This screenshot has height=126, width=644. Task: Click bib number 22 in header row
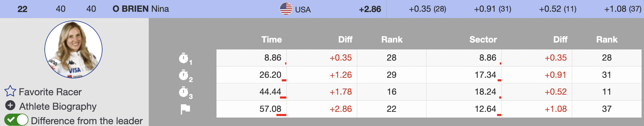point(22,9)
